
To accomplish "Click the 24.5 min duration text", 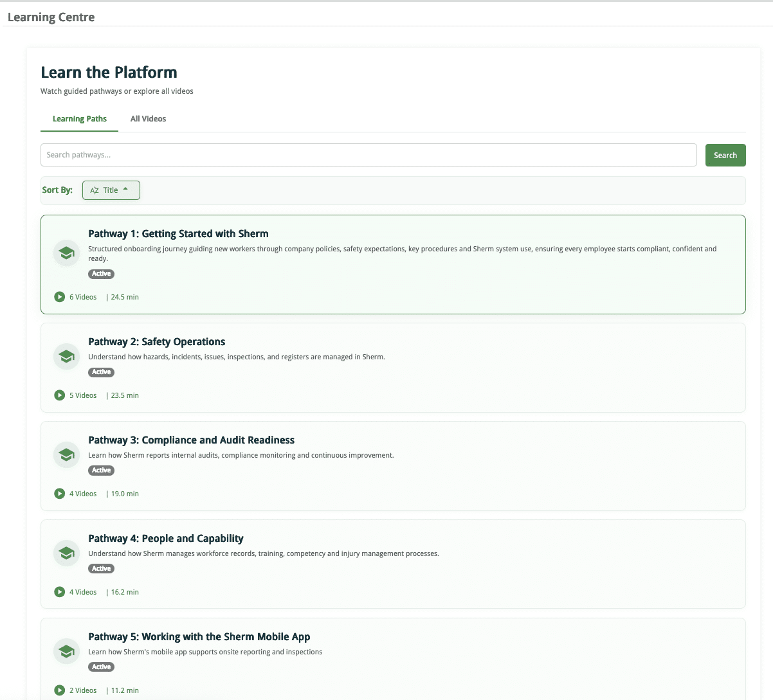I will tap(125, 297).
